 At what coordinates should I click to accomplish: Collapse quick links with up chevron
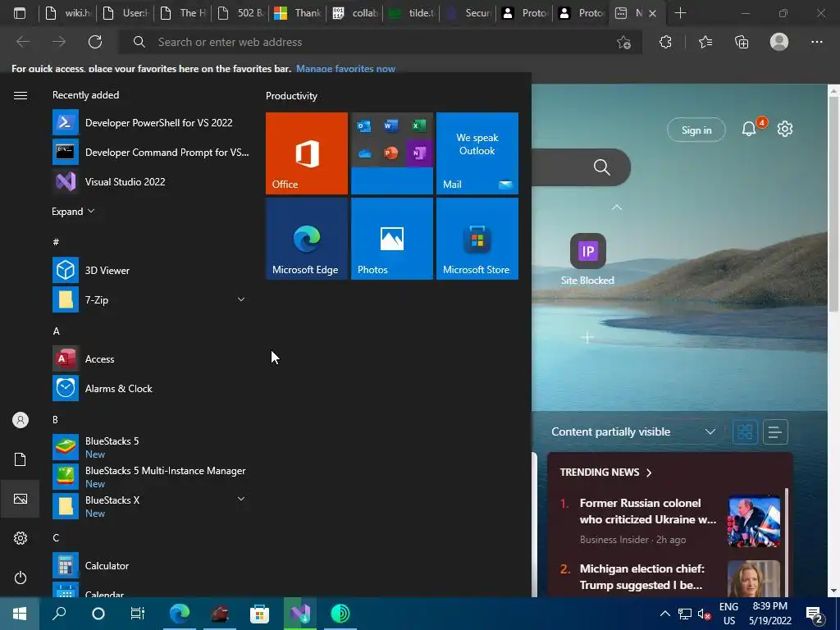(617, 208)
